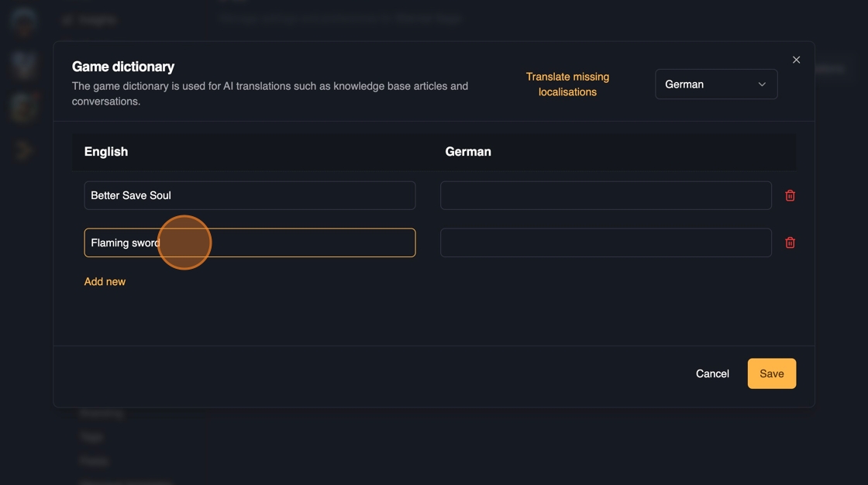
Task: Click the English column header
Action: click(106, 152)
